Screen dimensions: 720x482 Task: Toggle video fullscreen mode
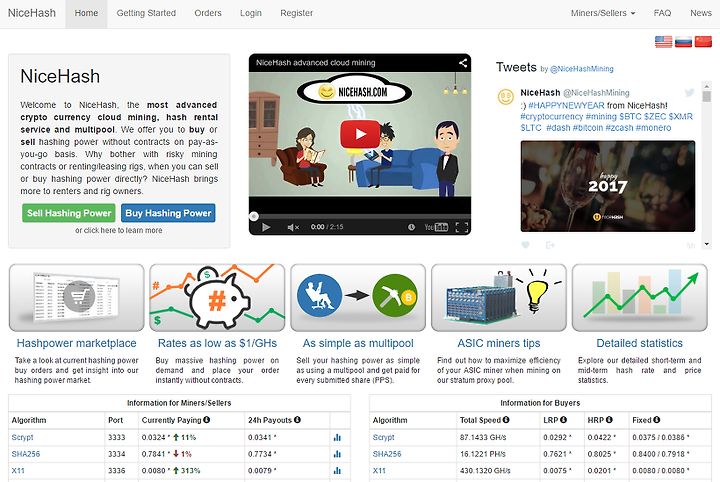pos(462,227)
